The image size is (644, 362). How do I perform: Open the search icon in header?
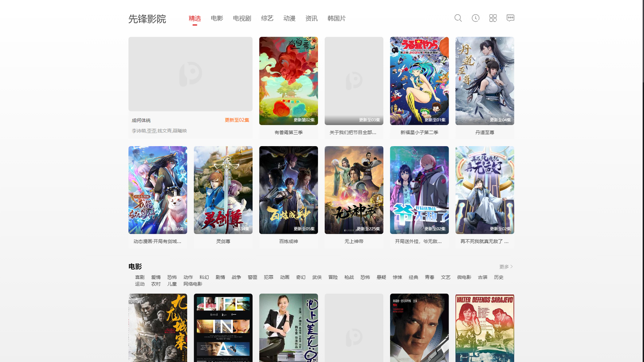pyautogui.click(x=458, y=18)
